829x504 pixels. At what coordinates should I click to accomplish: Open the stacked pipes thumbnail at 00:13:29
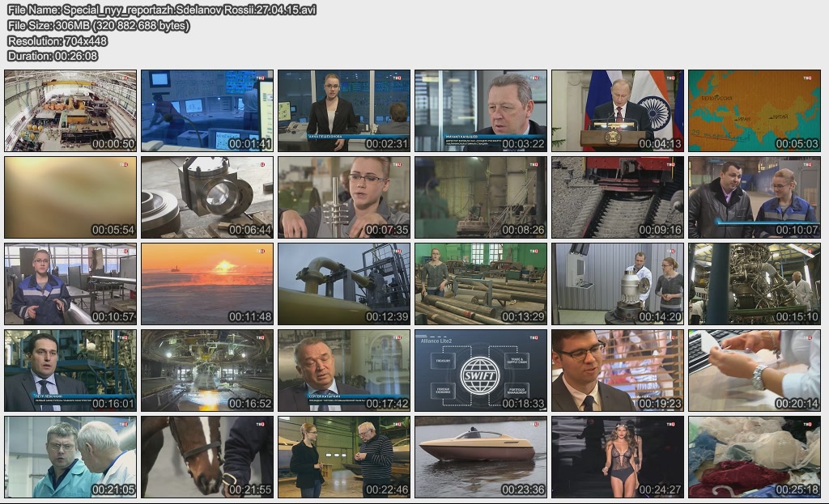[481, 284]
